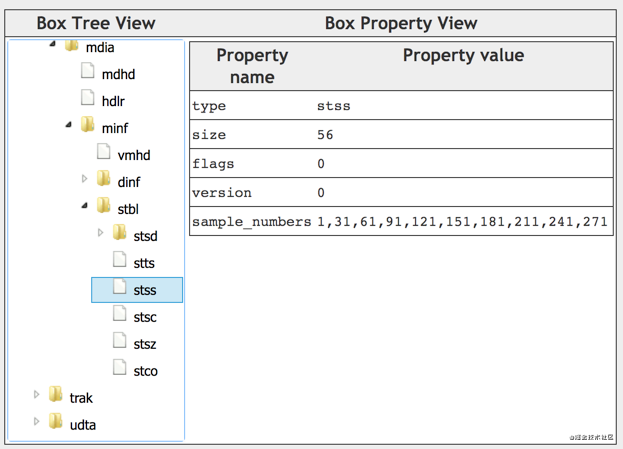
Task: Click the stbl folder icon
Action: [x=103, y=205]
